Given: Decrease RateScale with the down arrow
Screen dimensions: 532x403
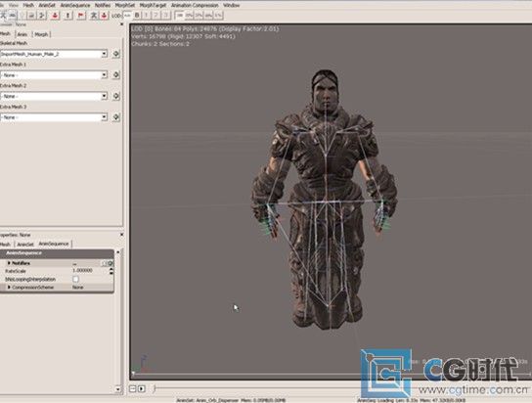Looking at the screenshot, I should coord(111,272).
